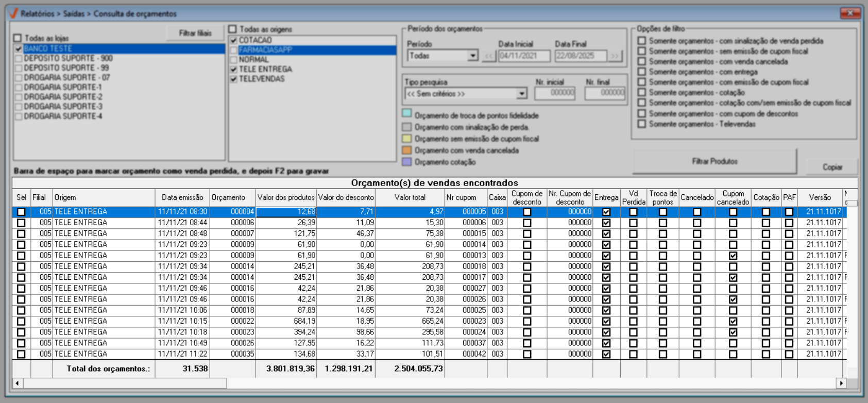Image resolution: width=868 pixels, height=403 pixels.
Task: Click horizontal scrollbar right arrow
Action: (x=841, y=383)
